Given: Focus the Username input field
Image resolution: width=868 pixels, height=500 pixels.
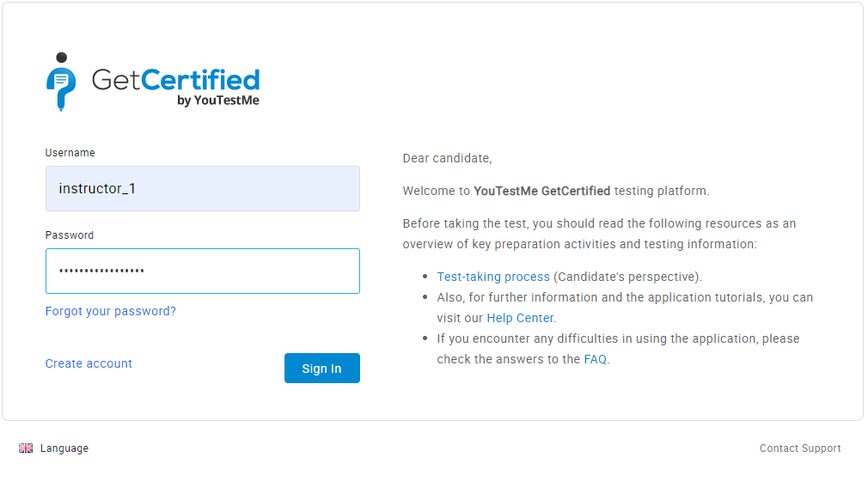Looking at the screenshot, I should pyautogui.click(x=202, y=189).
